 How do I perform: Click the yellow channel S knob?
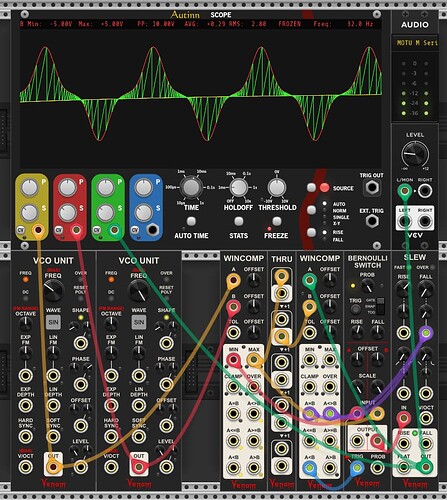coord(29,213)
